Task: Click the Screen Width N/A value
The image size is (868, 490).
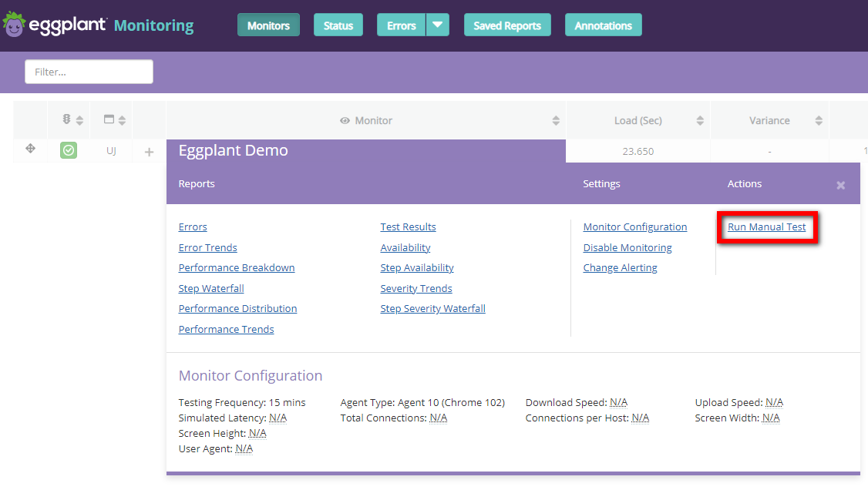Action: 771,418
